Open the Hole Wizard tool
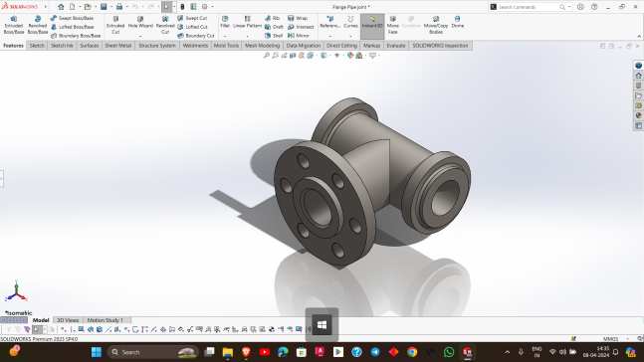Screen dimensions: 644x362 pyautogui.click(x=140, y=22)
